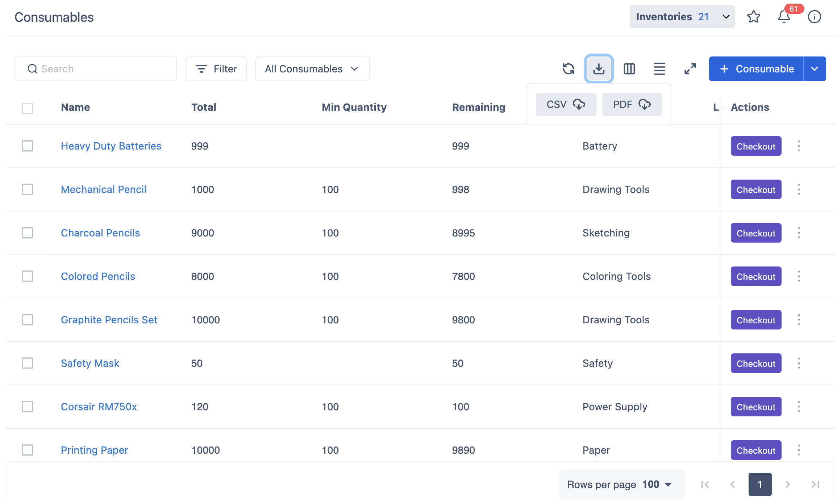Image resolution: width=837 pixels, height=504 pixels.
Task: Open the column chooser icon
Action: [629, 69]
